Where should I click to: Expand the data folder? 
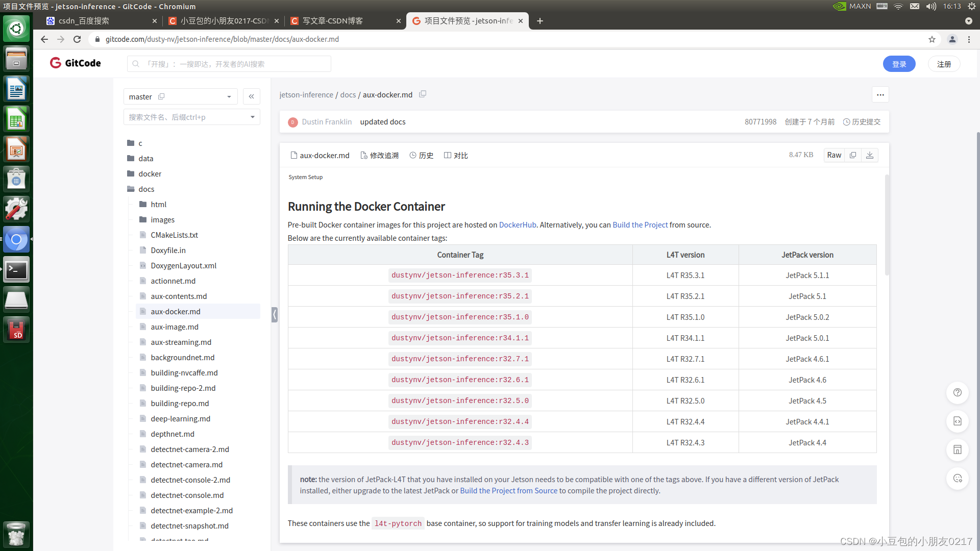point(146,158)
